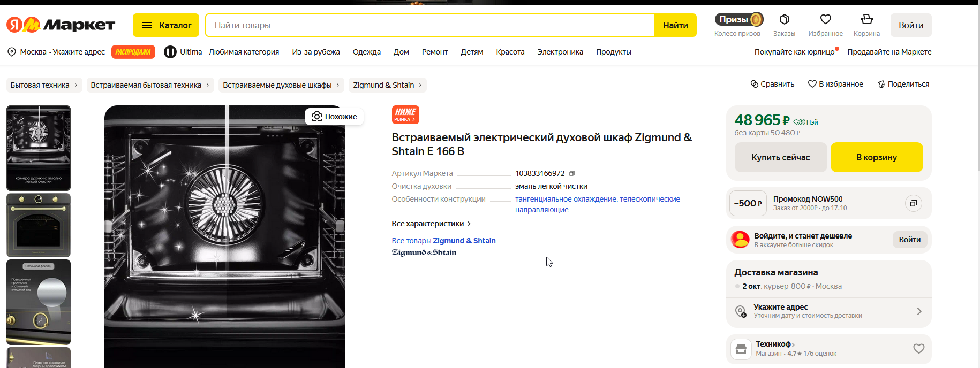Open the Ultima section icon
The width and height of the screenshot is (980, 368).
click(170, 52)
